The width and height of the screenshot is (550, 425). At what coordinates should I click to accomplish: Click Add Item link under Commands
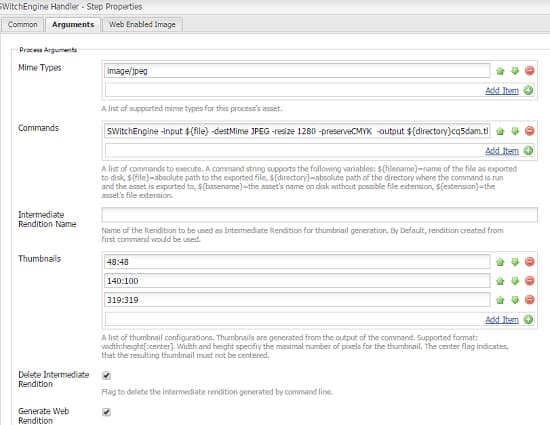pos(502,151)
